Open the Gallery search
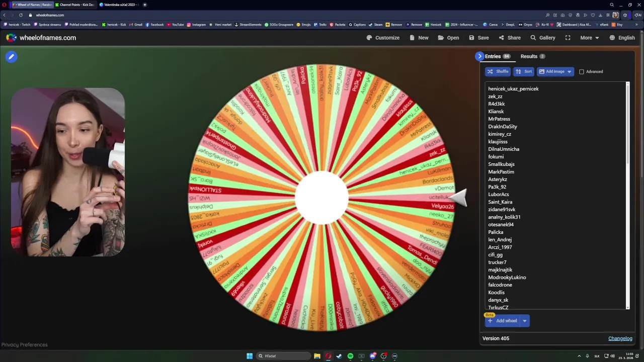Viewport: 644px width, 362px height. coord(543,38)
